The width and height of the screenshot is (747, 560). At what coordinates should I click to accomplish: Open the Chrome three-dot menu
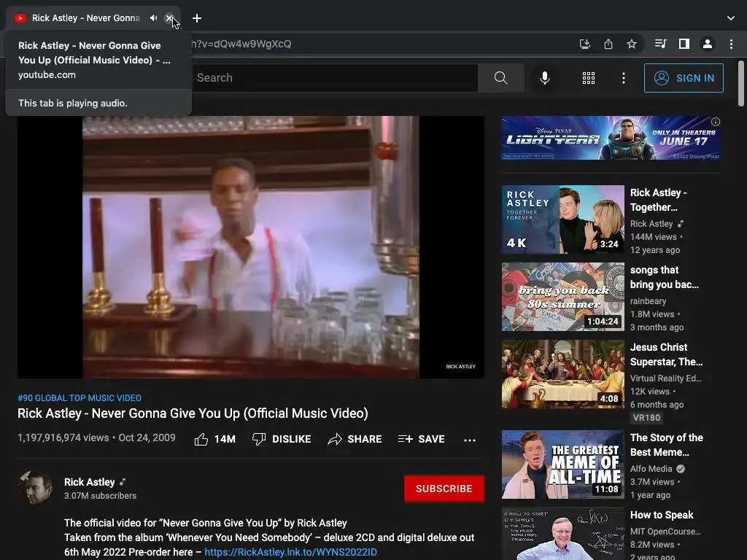[x=731, y=44]
